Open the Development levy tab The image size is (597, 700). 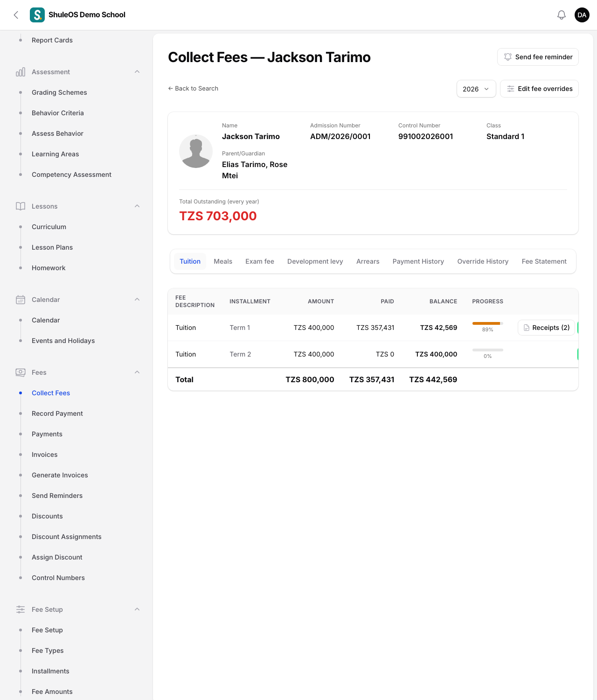tap(315, 261)
